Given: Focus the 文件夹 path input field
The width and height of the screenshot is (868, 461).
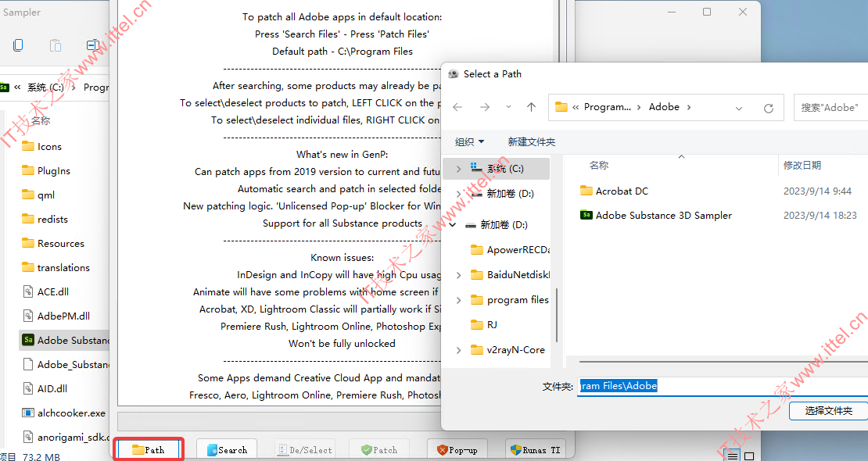Looking at the screenshot, I should (x=723, y=386).
